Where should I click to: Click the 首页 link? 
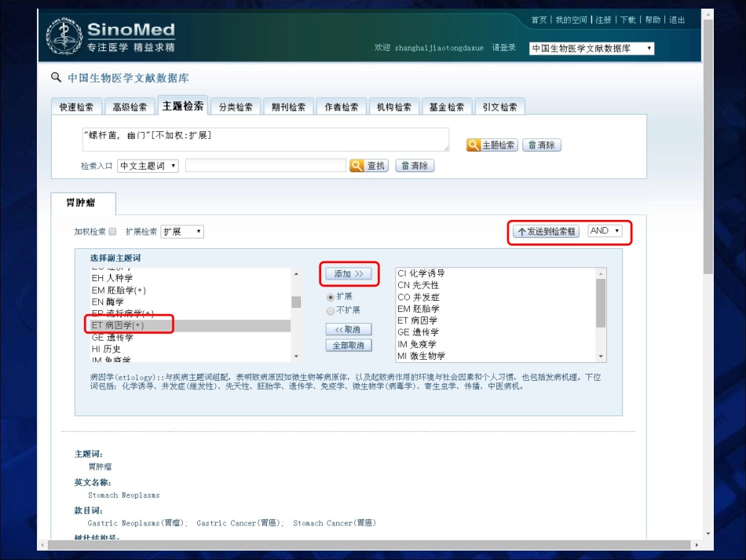[539, 20]
